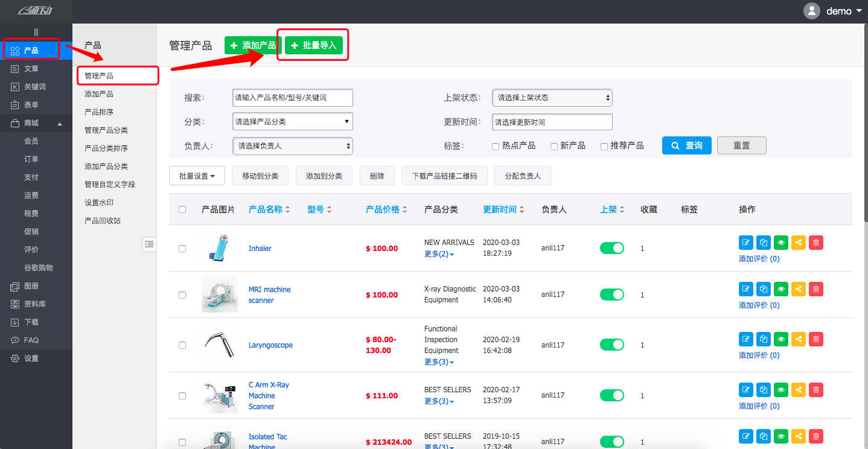Click the yellow share icon for C Arm X-Ray
The image size is (868, 449).
click(x=798, y=389)
